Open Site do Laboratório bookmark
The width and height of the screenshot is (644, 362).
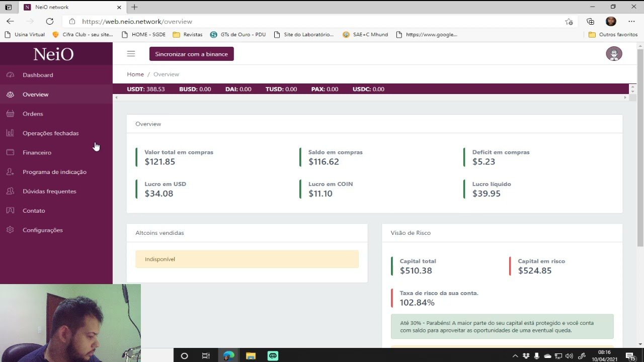(x=304, y=35)
